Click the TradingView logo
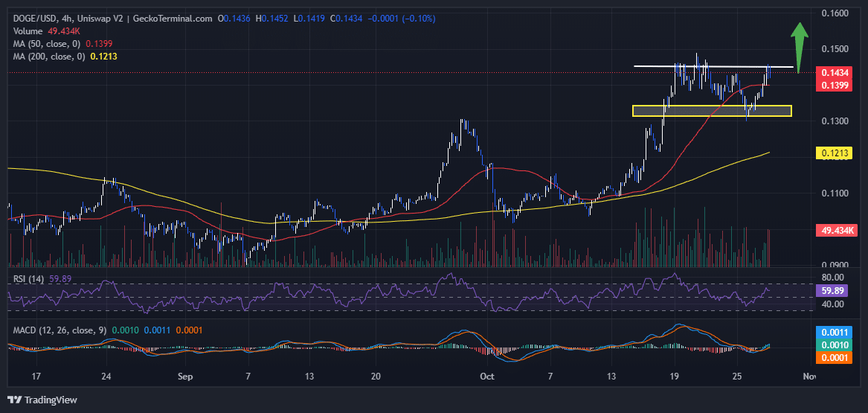 coord(42,400)
